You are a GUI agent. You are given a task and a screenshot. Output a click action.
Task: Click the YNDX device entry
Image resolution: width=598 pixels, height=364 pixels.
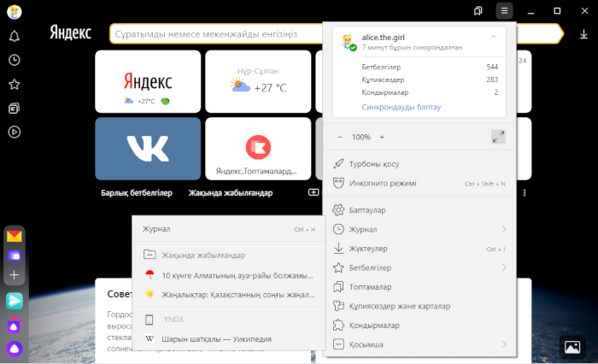click(228, 320)
